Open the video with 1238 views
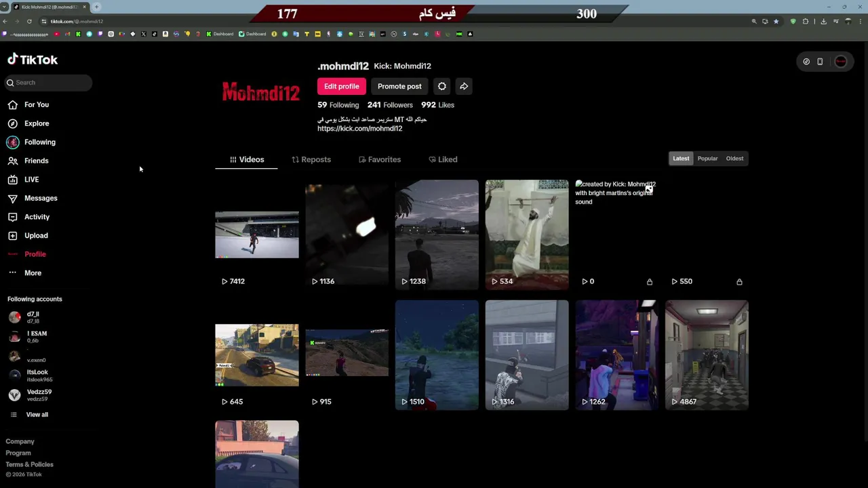The image size is (868, 488). (437, 235)
